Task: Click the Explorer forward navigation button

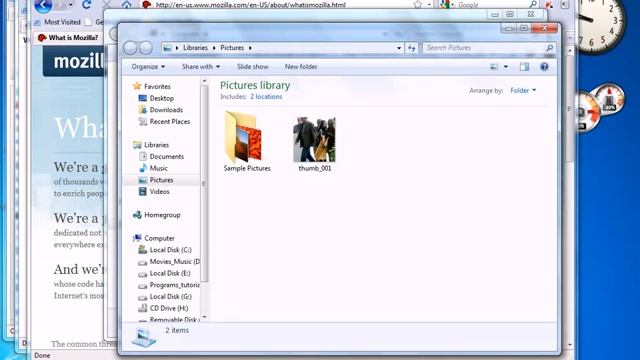Action: [x=146, y=48]
